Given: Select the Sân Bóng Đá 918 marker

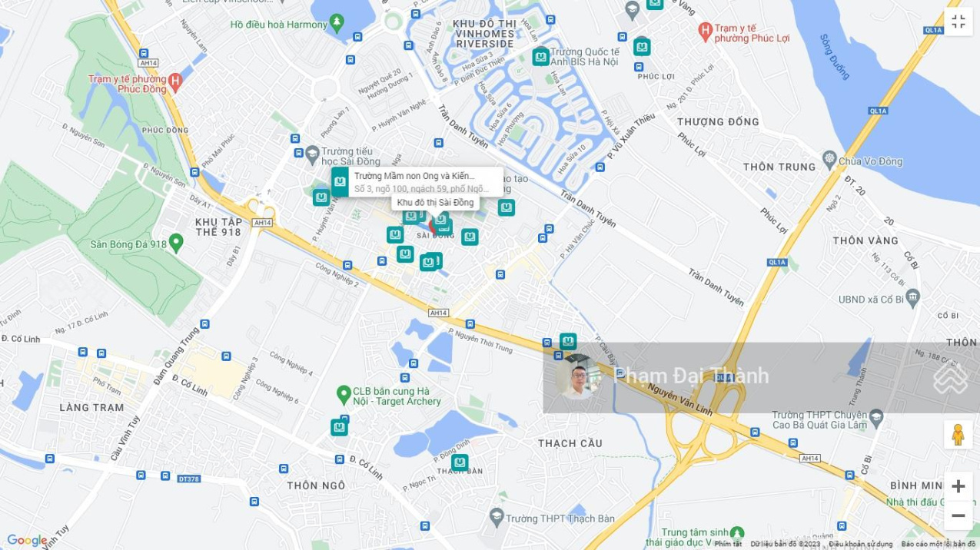Looking at the screenshot, I should [176, 244].
